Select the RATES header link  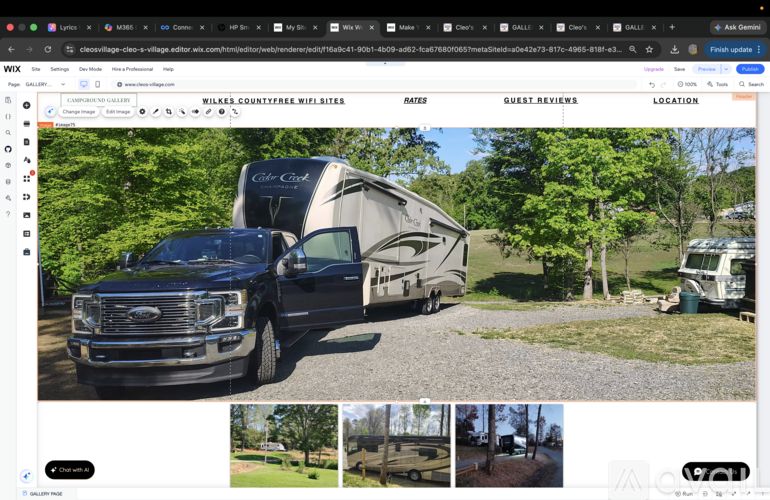click(x=415, y=100)
